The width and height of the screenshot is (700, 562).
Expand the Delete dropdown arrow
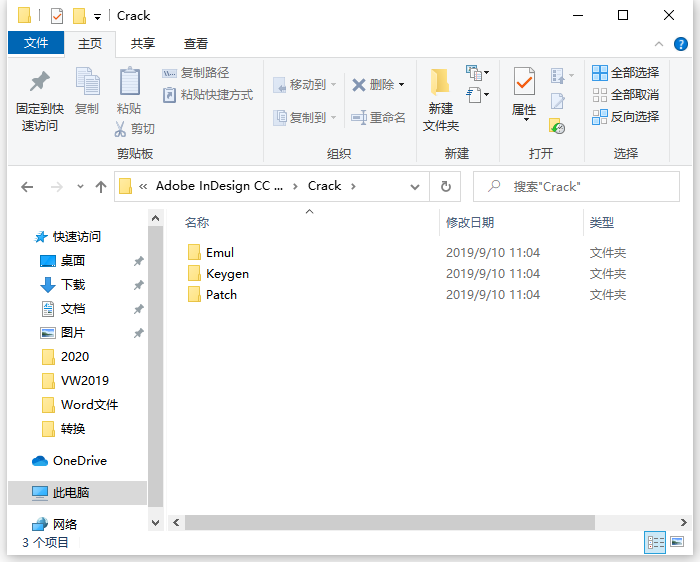[401, 85]
